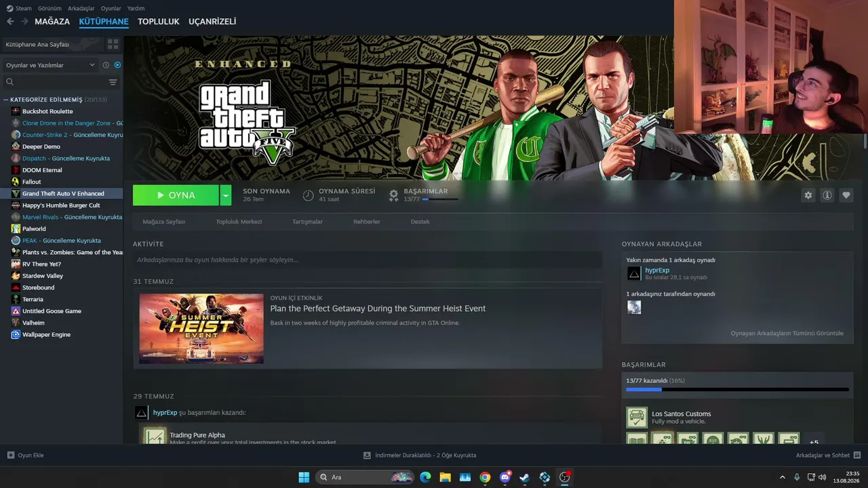Click the activity comment input field
Viewport: 868px width, 488px height.
coord(368,260)
